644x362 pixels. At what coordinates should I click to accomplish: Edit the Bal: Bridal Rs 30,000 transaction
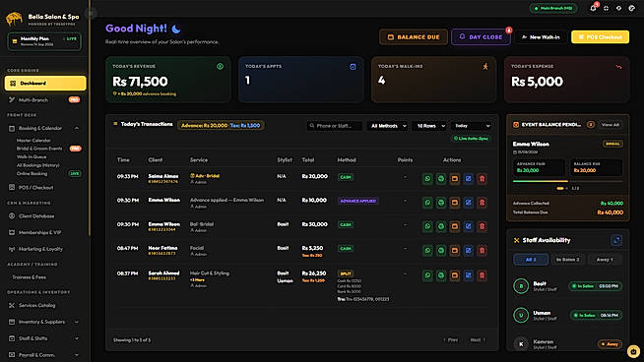(468, 226)
